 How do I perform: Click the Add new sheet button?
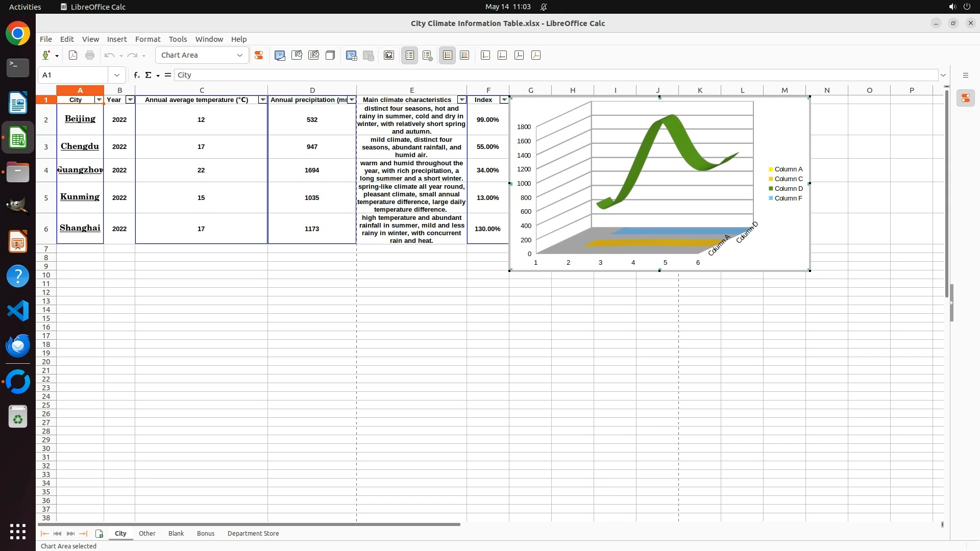(99, 534)
